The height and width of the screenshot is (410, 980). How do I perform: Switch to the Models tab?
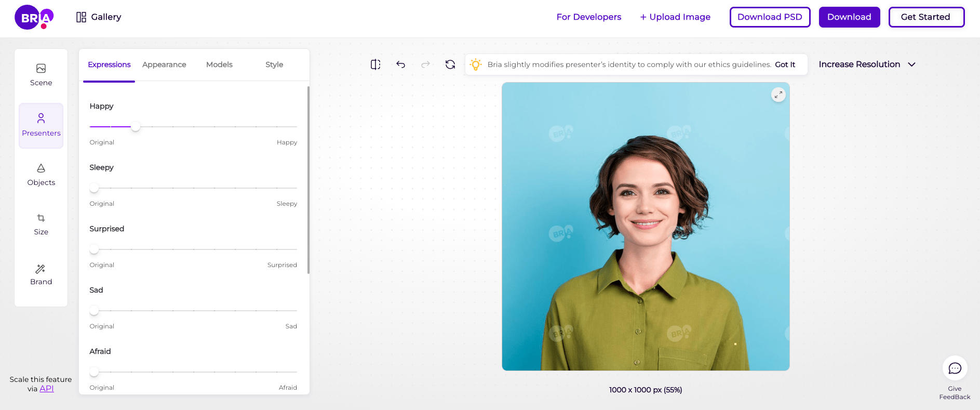point(219,64)
